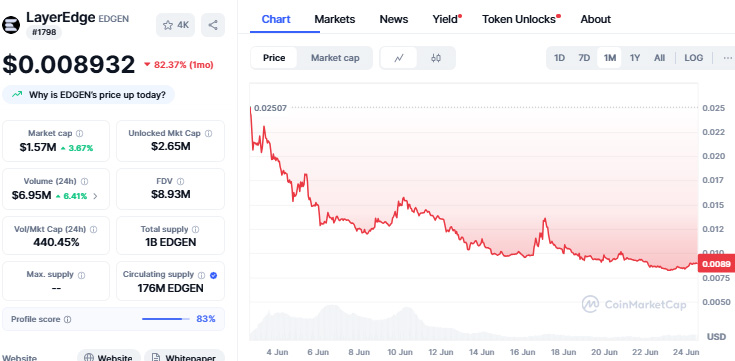Viewport: 735px width, 361px height.
Task: Open the Whitepaper link button
Action: point(184,357)
